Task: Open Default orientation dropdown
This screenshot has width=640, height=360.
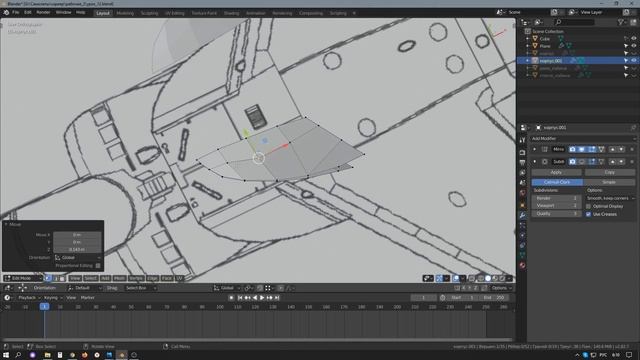Action: coord(85,288)
